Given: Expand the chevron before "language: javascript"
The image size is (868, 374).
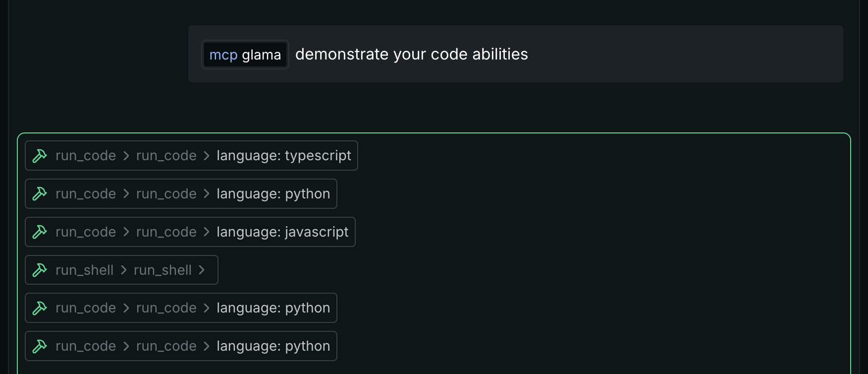Looking at the screenshot, I should click(x=207, y=232).
